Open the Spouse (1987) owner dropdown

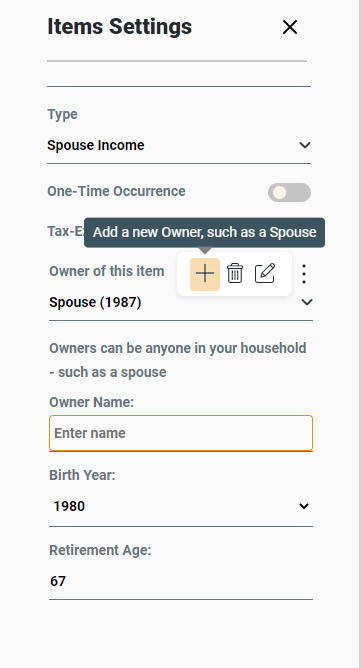click(181, 302)
